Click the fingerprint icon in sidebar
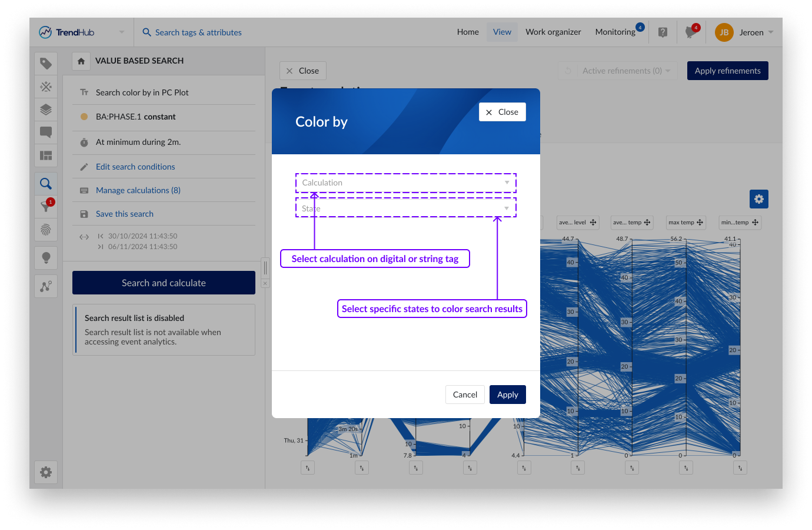Image resolution: width=812 pixels, height=530 pixels. click(46, 230)
